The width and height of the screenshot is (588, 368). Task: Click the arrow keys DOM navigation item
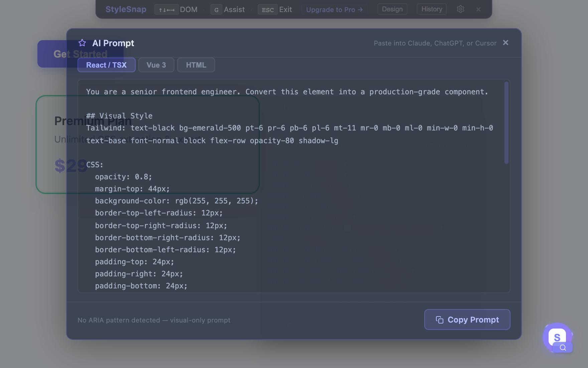176,9
